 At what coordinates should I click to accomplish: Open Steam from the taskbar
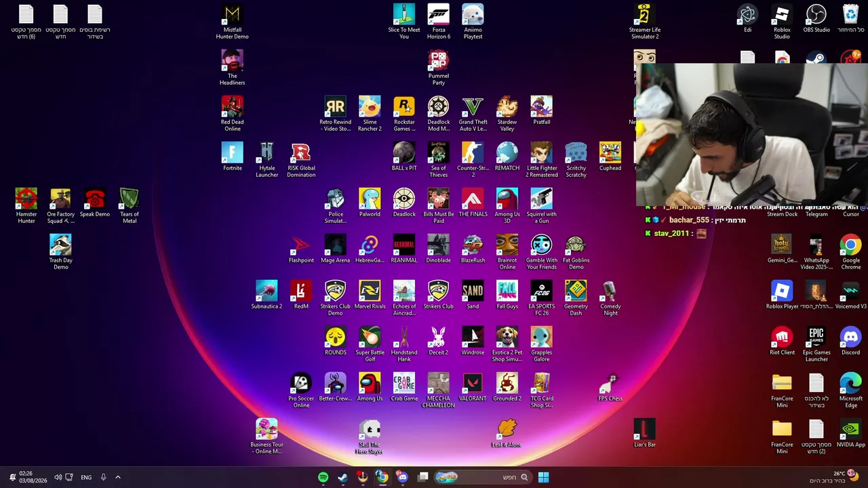click(x=343, y=477)
